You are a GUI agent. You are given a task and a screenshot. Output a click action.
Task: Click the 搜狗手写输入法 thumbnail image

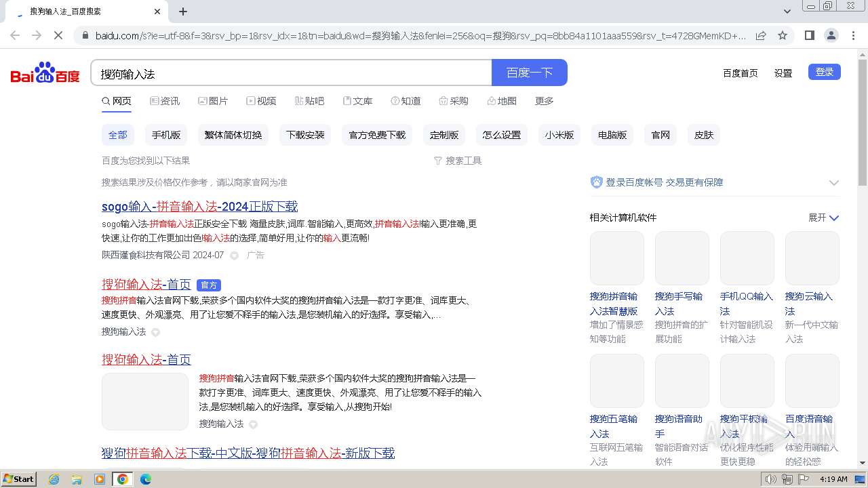[682, 258]
